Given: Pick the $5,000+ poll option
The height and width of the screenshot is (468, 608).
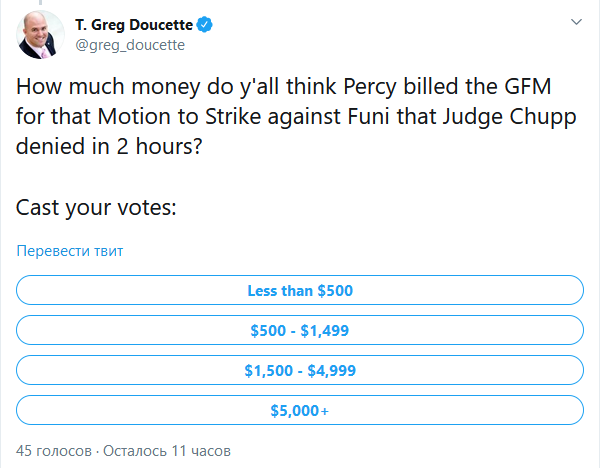Looking at the screenshot, I should pyautogui.click(x=300, y=410).
